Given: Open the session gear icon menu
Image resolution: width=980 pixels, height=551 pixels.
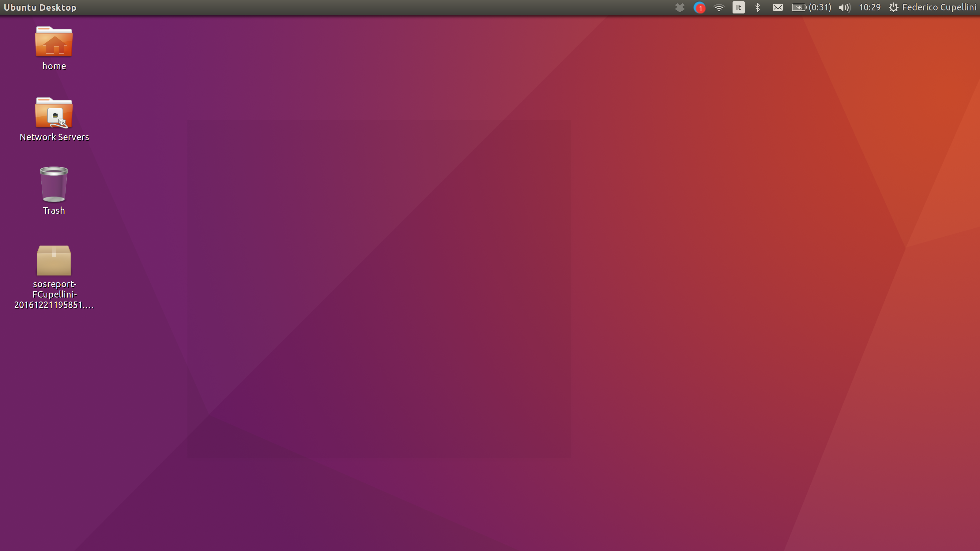Looking at the screenshot, I should pyautogui.click(x=893, y=8).
